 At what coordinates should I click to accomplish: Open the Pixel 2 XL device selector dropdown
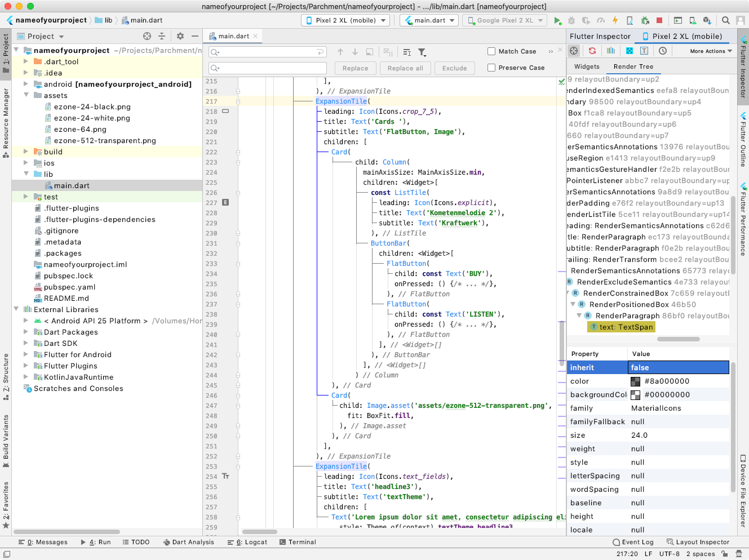click(x=345, y=19)
